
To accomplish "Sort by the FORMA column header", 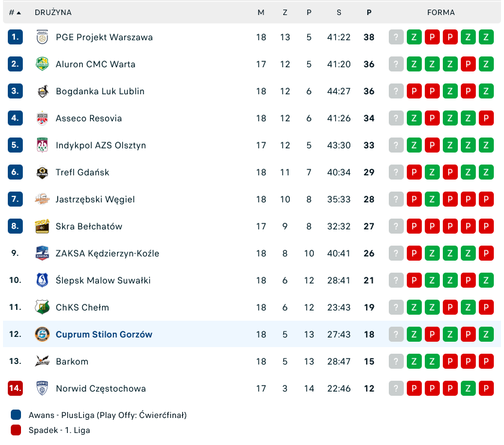I will pyautogui.click(x=440, y=13).
